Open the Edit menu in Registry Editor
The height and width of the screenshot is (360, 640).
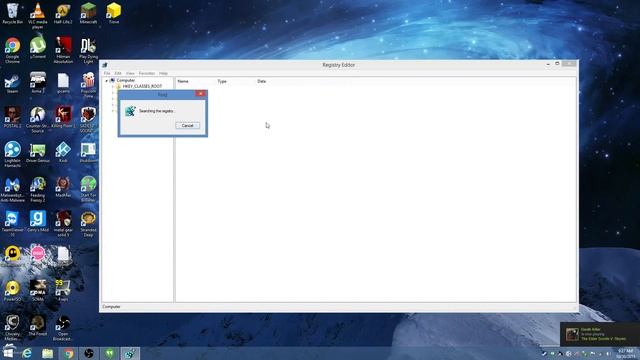[x=118, y=73]
